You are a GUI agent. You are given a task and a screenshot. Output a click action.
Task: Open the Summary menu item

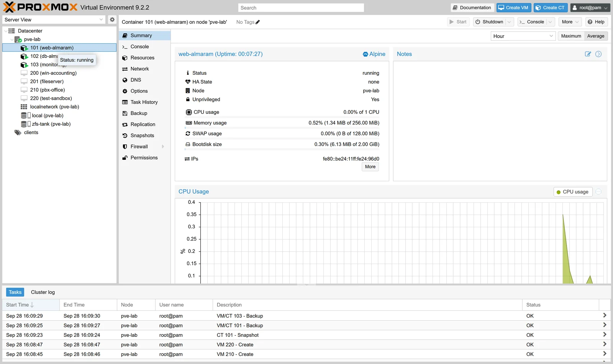144,36
